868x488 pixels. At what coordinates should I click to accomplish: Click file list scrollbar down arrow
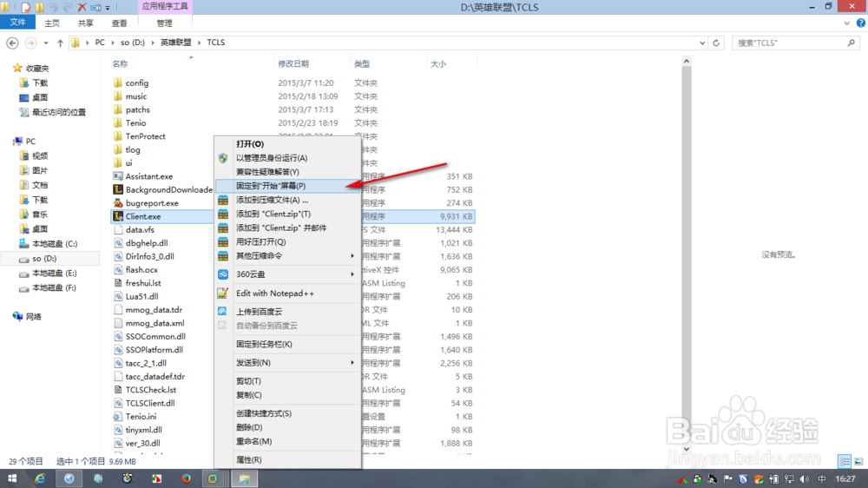[x=687, y=449]
